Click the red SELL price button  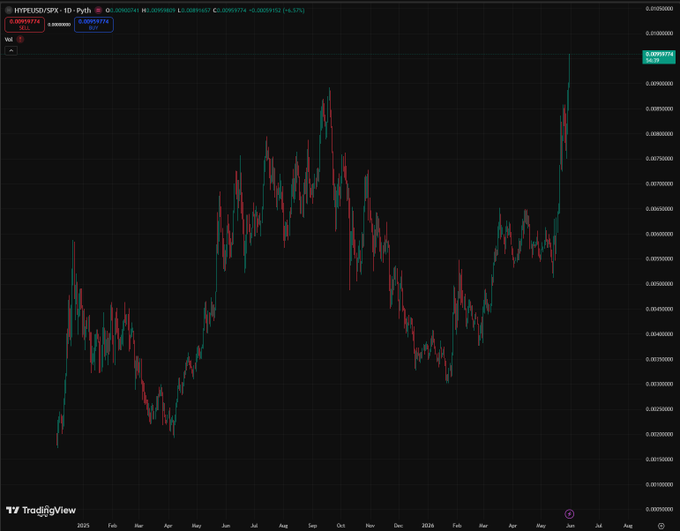pyautogui.click(x=24, y=25)
